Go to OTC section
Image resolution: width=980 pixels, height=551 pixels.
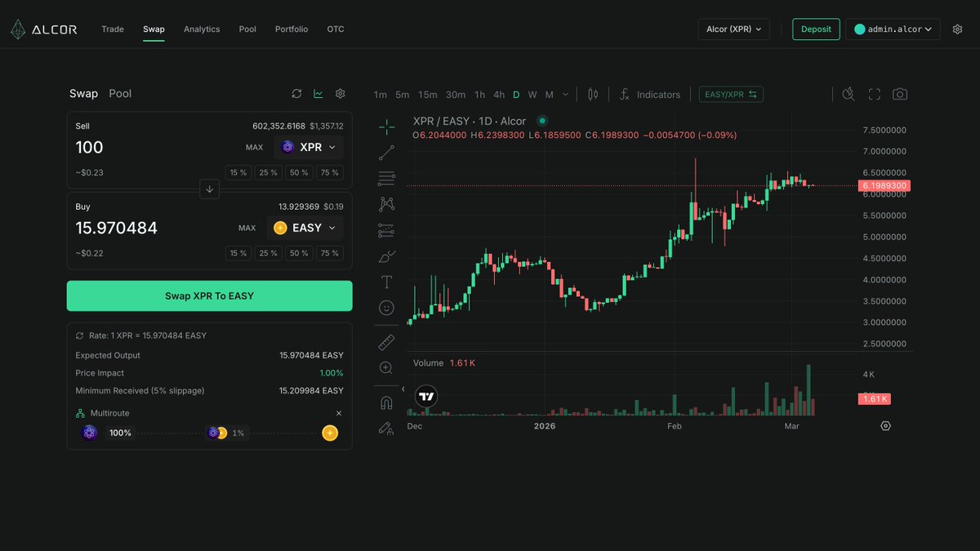pyautogui.click(x=336, y=29)
